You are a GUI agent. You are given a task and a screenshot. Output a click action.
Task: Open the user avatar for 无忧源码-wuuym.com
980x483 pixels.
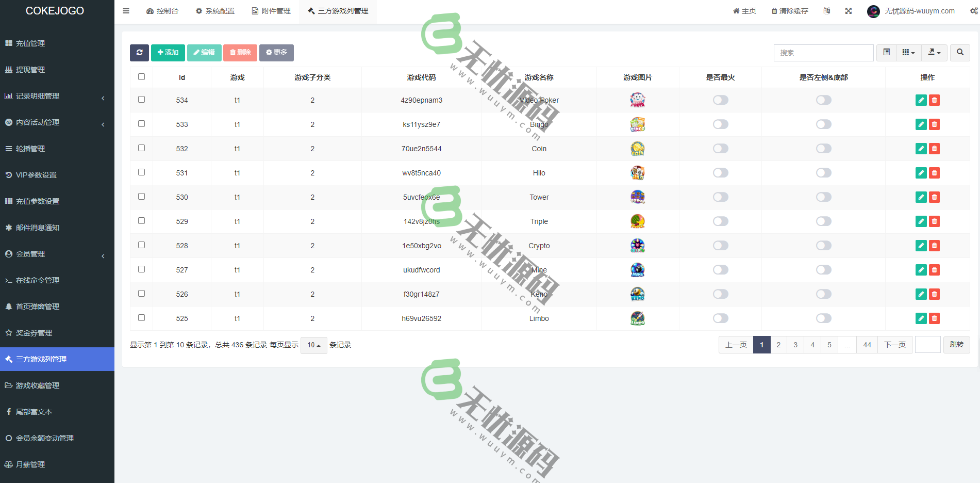point(873,11)
